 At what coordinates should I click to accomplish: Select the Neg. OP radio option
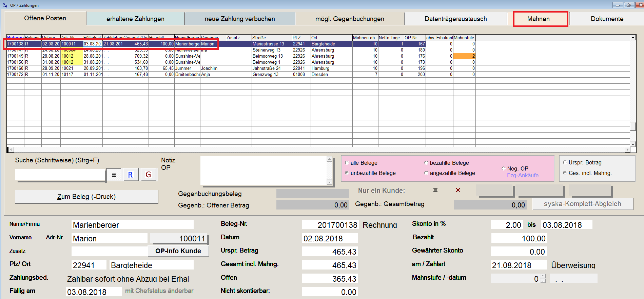(x=515, y=168)
